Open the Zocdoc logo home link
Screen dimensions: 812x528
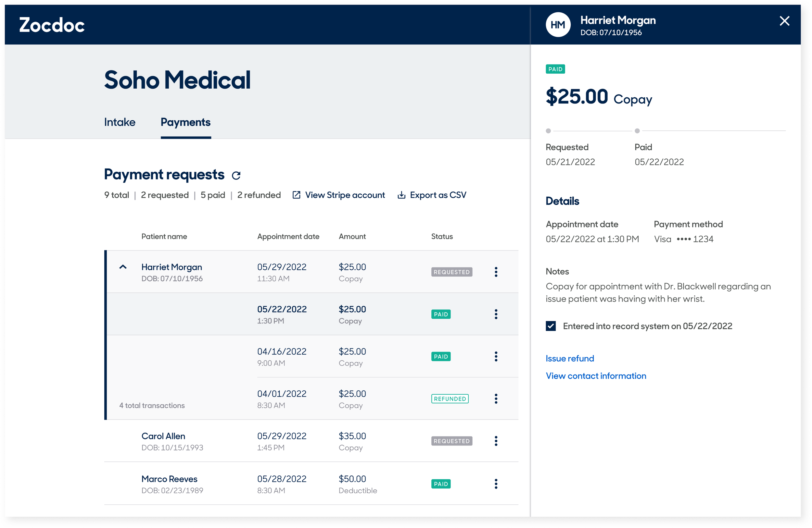(x=52, y=25)
